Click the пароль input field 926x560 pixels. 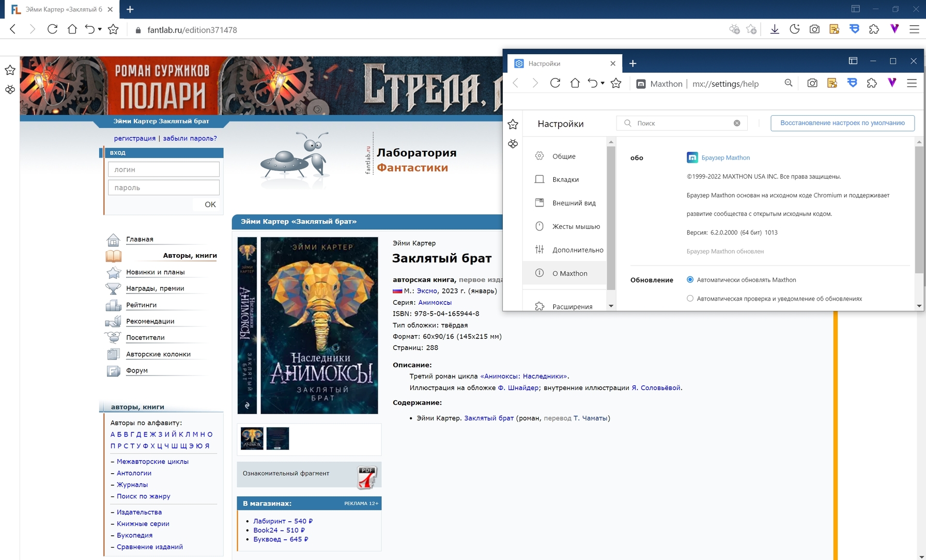163,188
